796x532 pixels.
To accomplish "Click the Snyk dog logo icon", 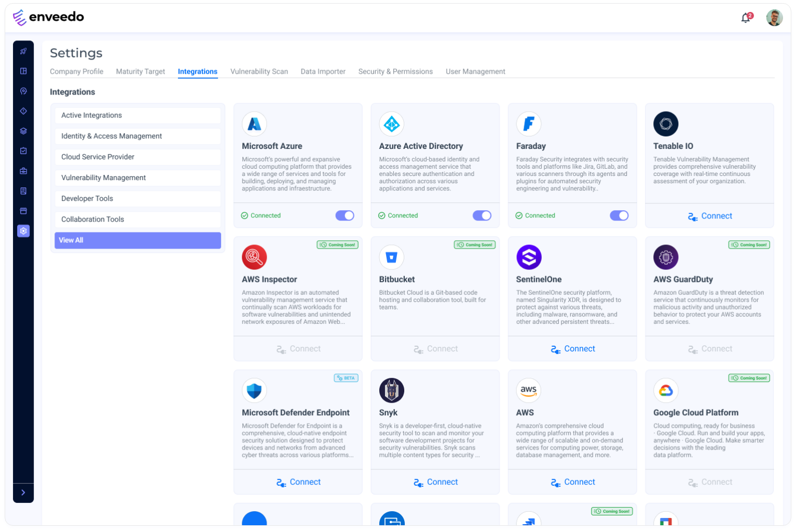I will tap(391, 390).
